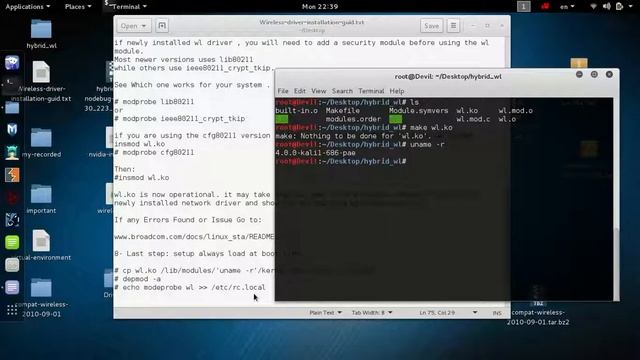The image size is (640, 360).
Task: Select workspace indicator 1 in top bar
Action: [x=524, y=7]
